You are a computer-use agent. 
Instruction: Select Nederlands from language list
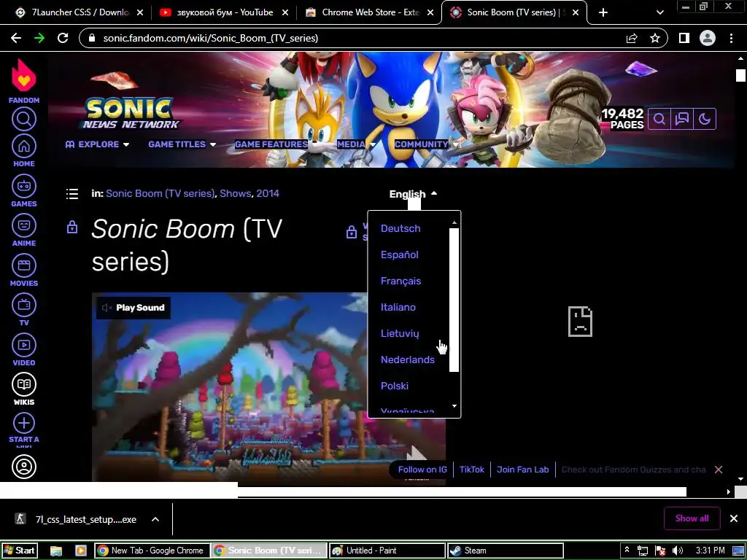407,359
